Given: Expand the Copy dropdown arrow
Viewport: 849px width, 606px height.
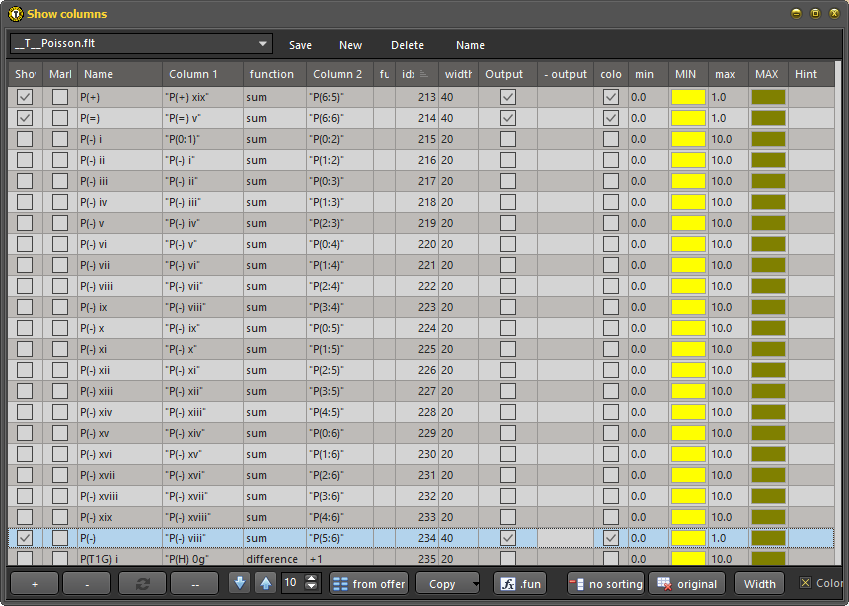Looking at the screenshot, I should pos(476,584).
